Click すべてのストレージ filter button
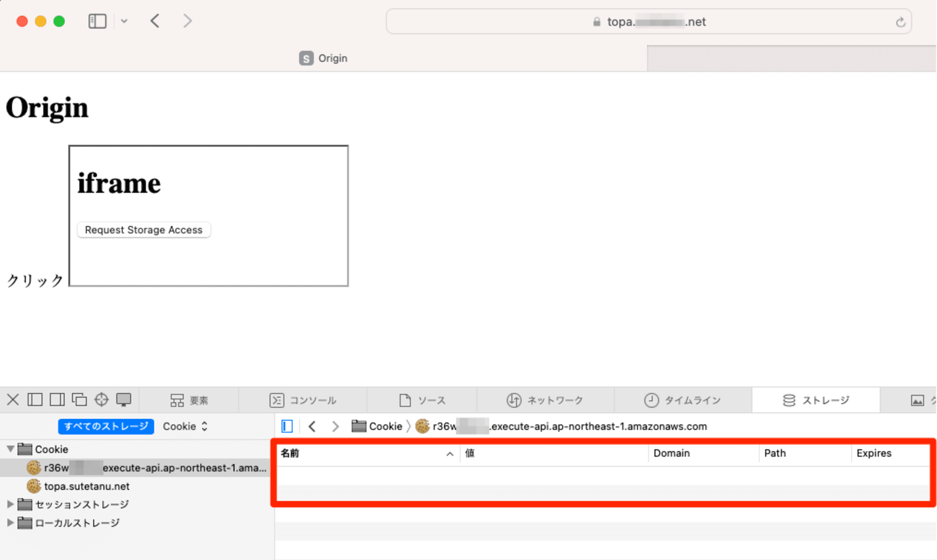The height and width of the screenshot is (560, 937). pos(106,427)
